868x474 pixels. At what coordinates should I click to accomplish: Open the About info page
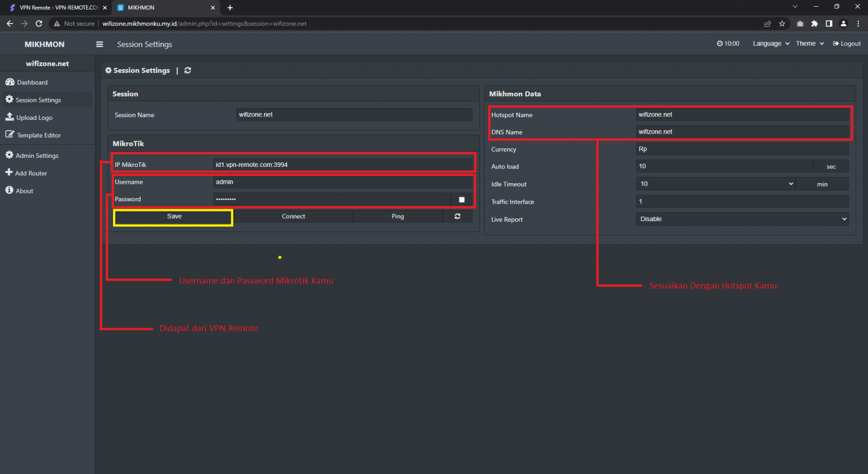pyautogui.click(x=24, y=191)
